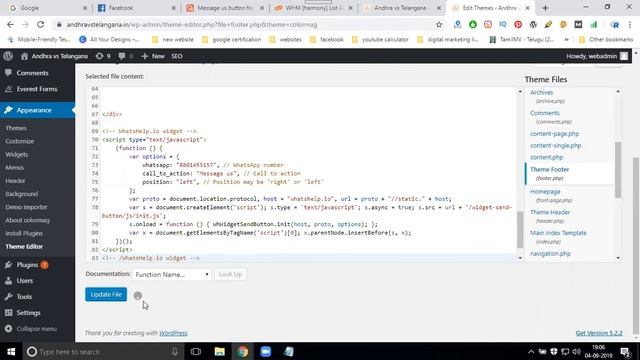This screenshot has height=360, width=640.
Task: Open content-page.php theme file
Action: pyautogui.click(x=554, y=134)
